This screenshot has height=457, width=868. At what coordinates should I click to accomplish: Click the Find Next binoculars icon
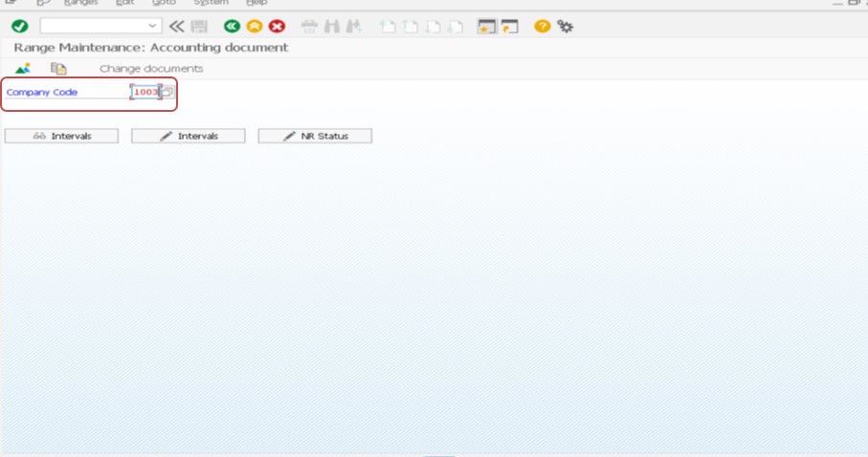coord(354,26)
